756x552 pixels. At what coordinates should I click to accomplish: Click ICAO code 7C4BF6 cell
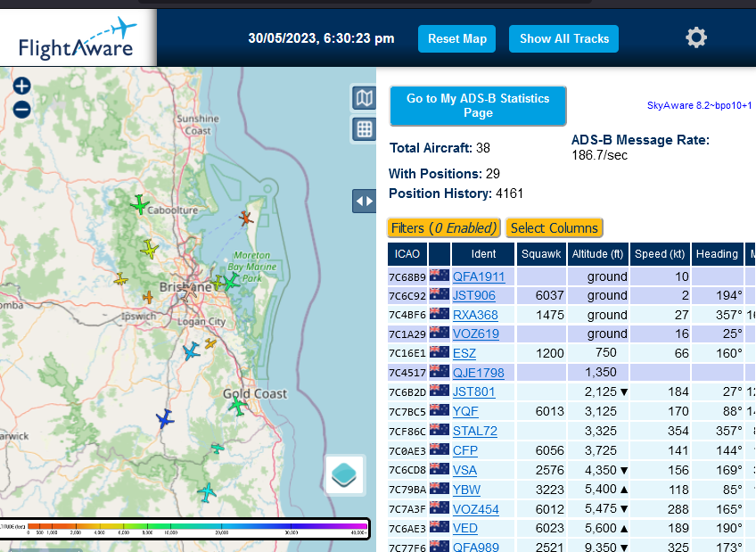click(407, 316)
